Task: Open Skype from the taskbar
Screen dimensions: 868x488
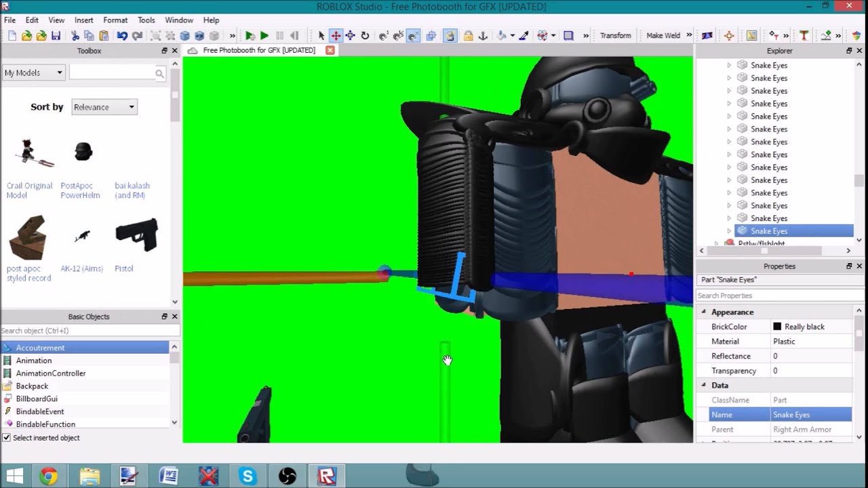Action: (248, 476)
